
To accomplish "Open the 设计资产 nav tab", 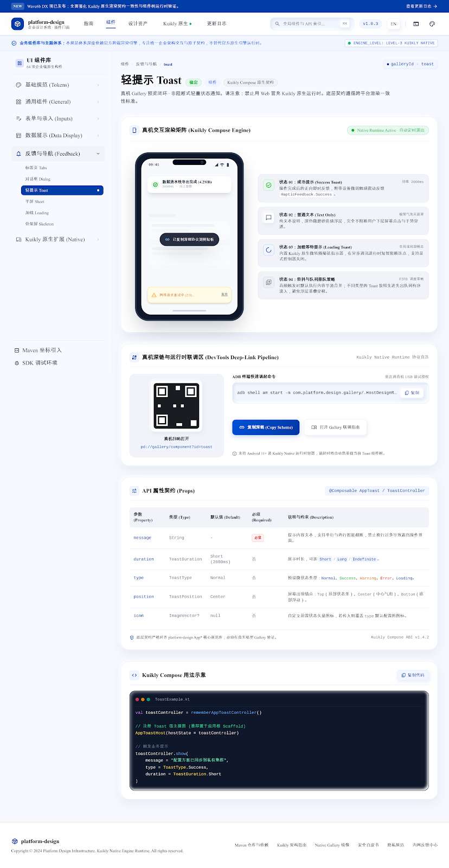I will coord(138,24).
